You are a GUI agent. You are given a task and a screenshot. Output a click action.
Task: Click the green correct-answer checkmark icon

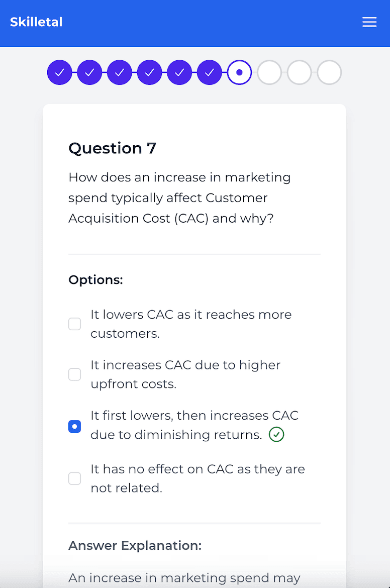pos(276,435)
